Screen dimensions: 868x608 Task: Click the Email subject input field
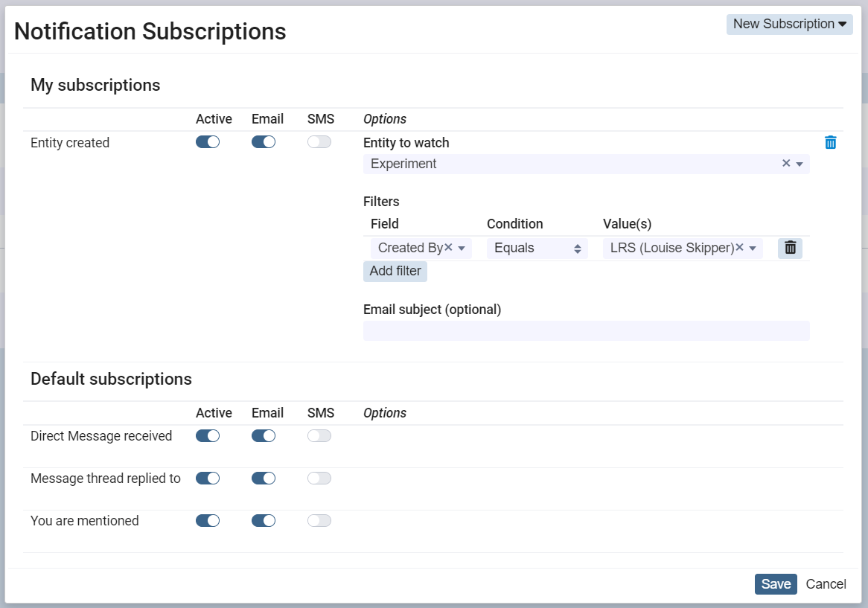point(586,331)
